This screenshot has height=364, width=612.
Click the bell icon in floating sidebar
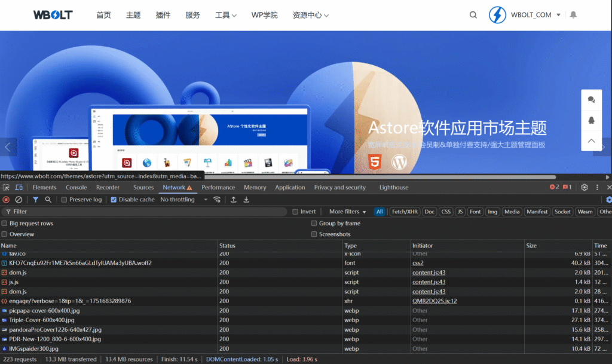591,120
